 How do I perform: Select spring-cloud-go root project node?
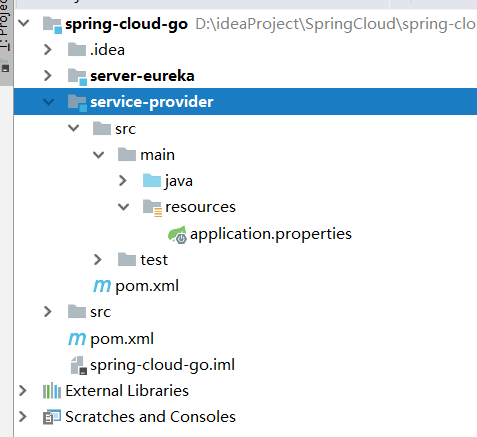click(x=126, y=24)
